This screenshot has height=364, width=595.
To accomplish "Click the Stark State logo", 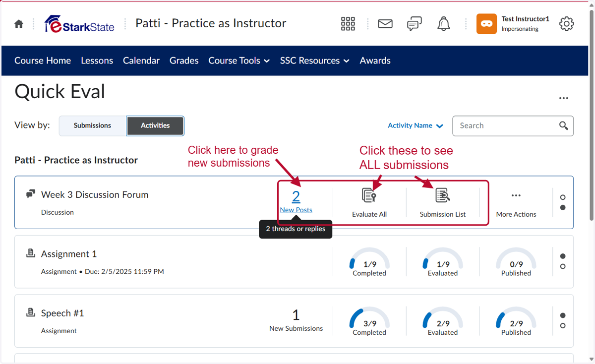I will (x=79, y=24).
